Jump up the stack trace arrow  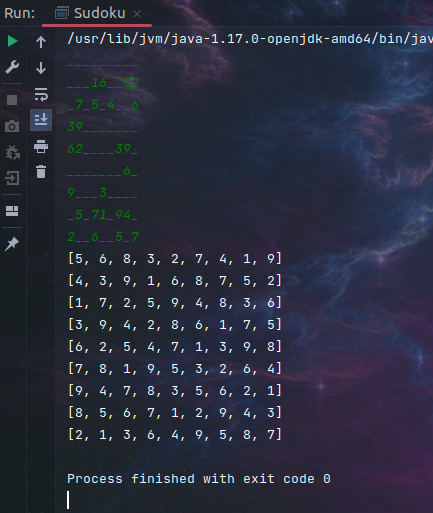tap(41, 42)
